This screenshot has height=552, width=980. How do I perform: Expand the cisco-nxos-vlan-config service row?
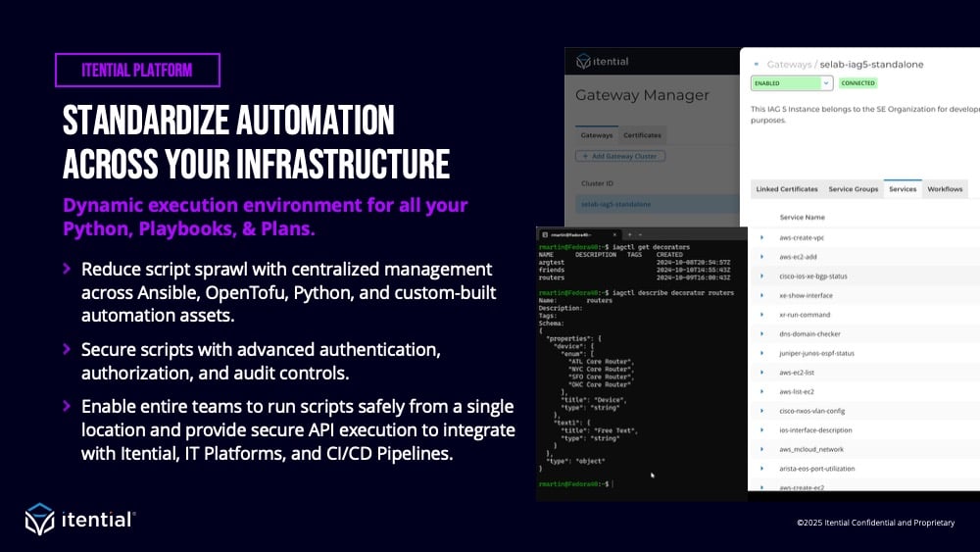click(x=761, y=411)
